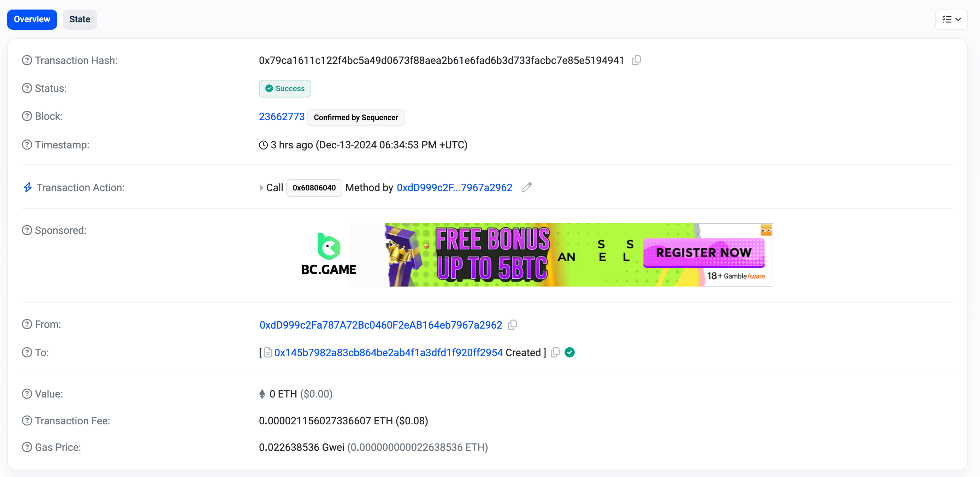The height and width of the screenshot is (477, 980).
Task: Open block 23662773
Action: click(x=282, y=116)
